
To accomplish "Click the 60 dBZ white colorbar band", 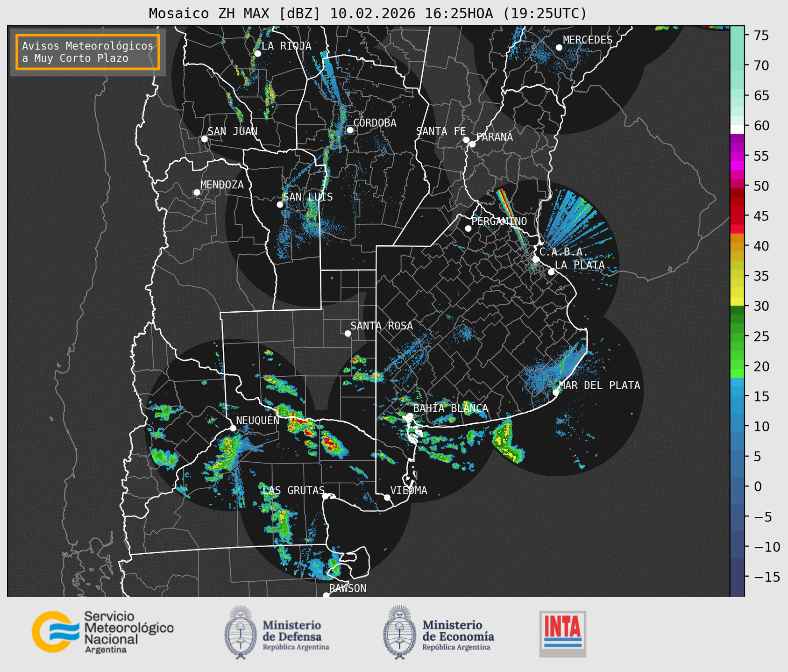I will 737,129.
